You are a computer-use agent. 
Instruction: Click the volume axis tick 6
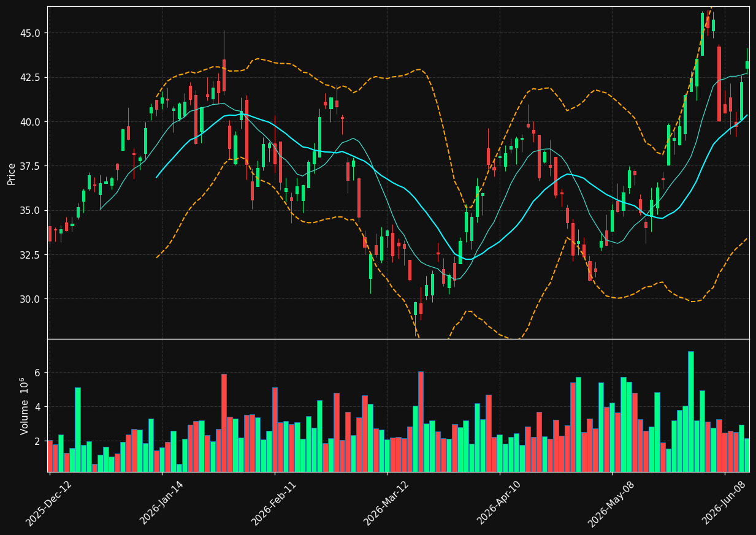37,373
